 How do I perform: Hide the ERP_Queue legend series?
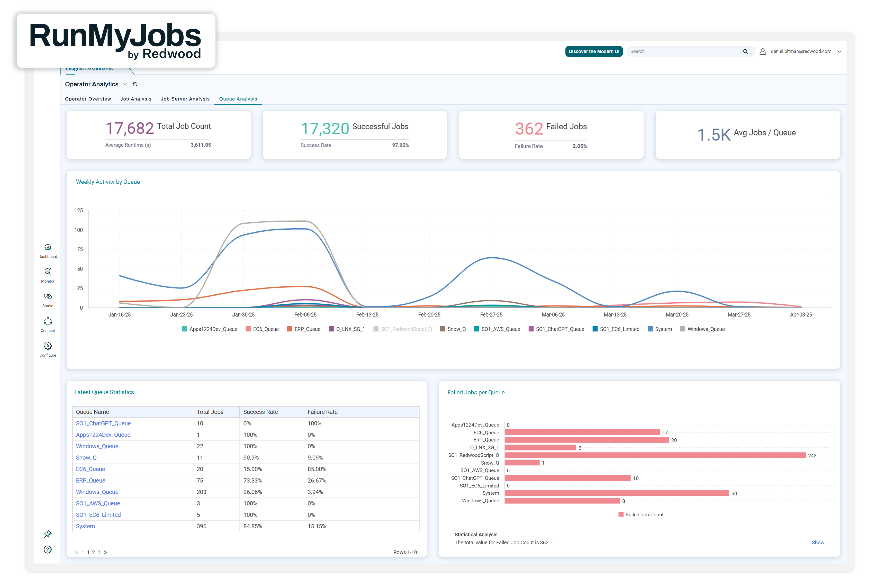tap(307, 329)
